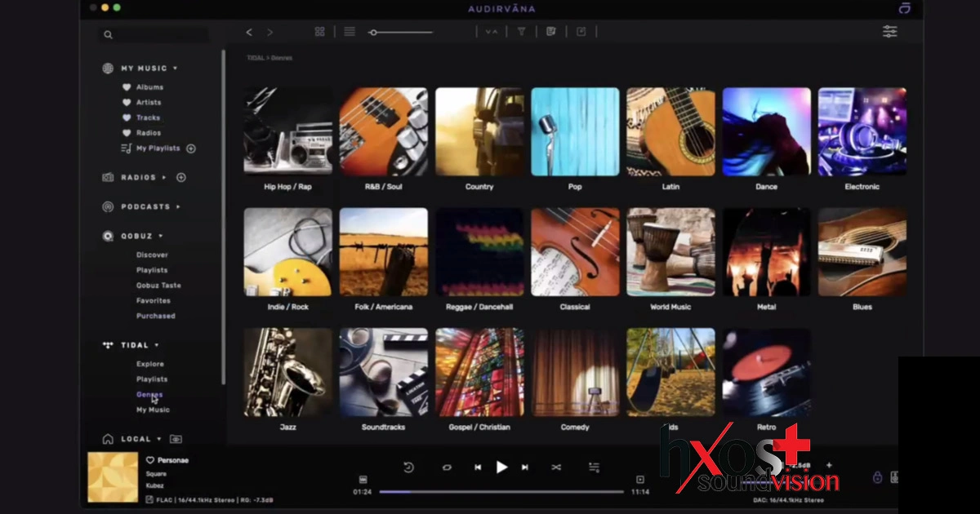Switch to grid view layout
This screenshot has width=980, height=514.
click(x=320, y=32)
